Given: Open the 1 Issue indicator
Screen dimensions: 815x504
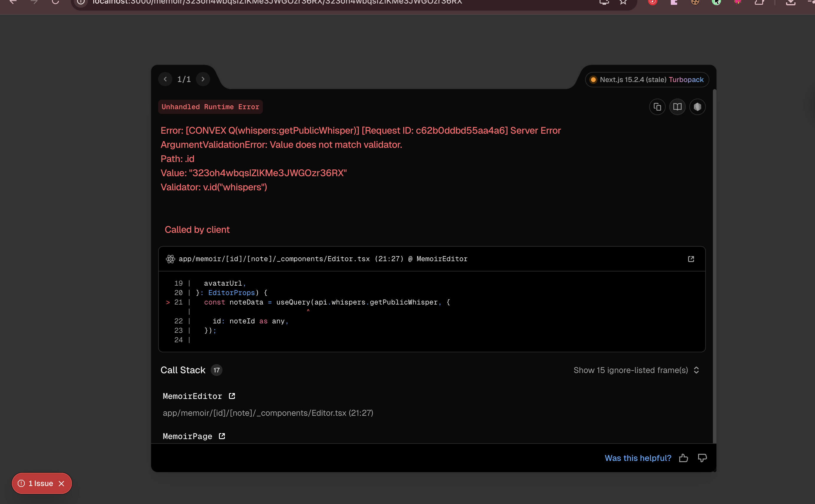Looking at the screenshot, I should tap(36, 483).
